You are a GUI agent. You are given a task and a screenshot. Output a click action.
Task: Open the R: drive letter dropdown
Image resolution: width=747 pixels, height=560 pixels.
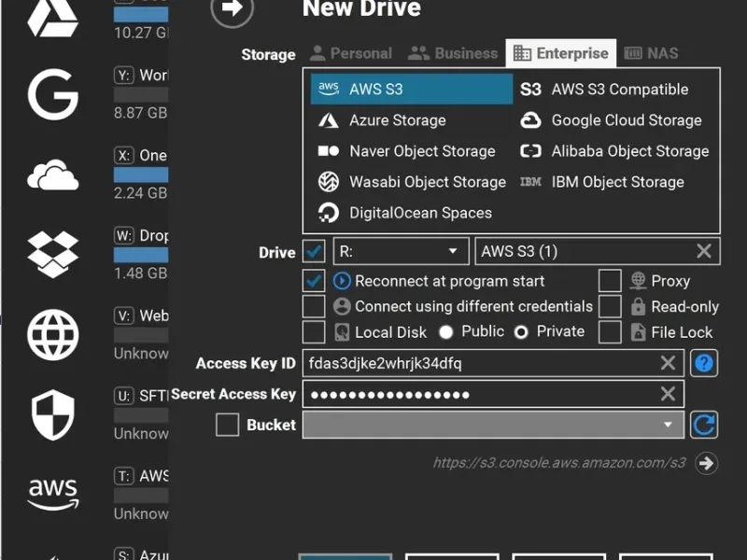(x=402, y=251)
